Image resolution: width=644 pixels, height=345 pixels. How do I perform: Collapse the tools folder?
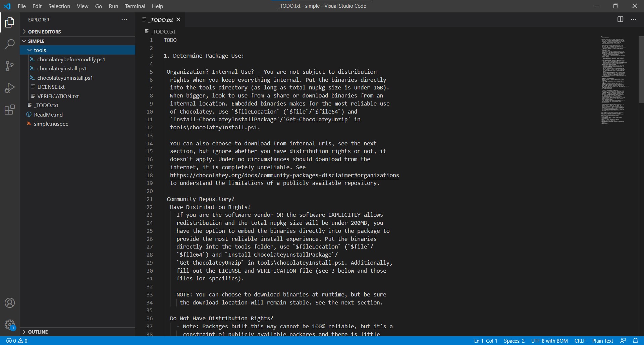tap(77, 50)
